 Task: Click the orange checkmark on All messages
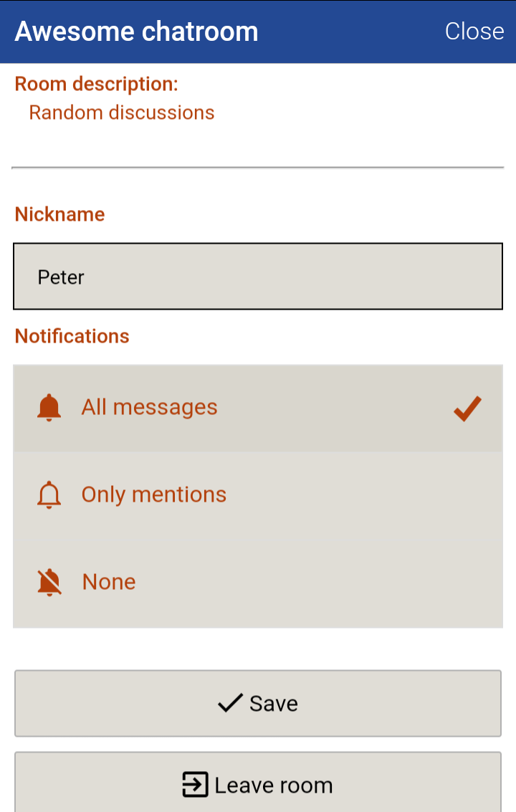(x=467, y=409)
